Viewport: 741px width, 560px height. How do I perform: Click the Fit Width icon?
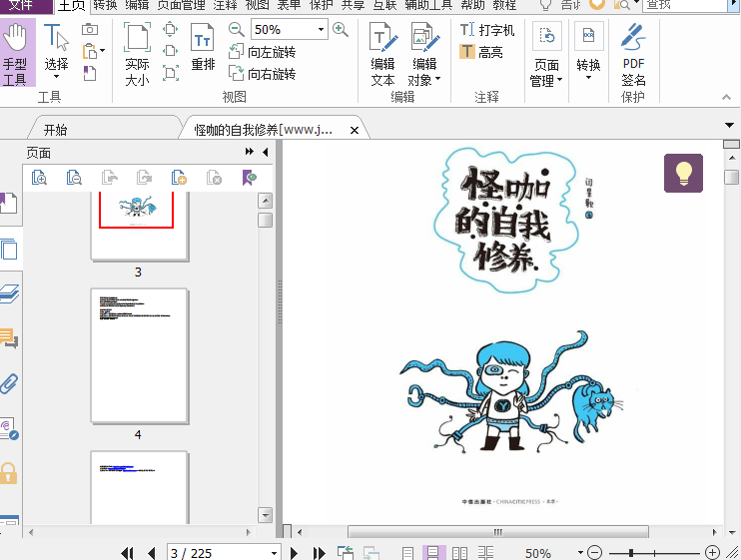click(170, 51)
